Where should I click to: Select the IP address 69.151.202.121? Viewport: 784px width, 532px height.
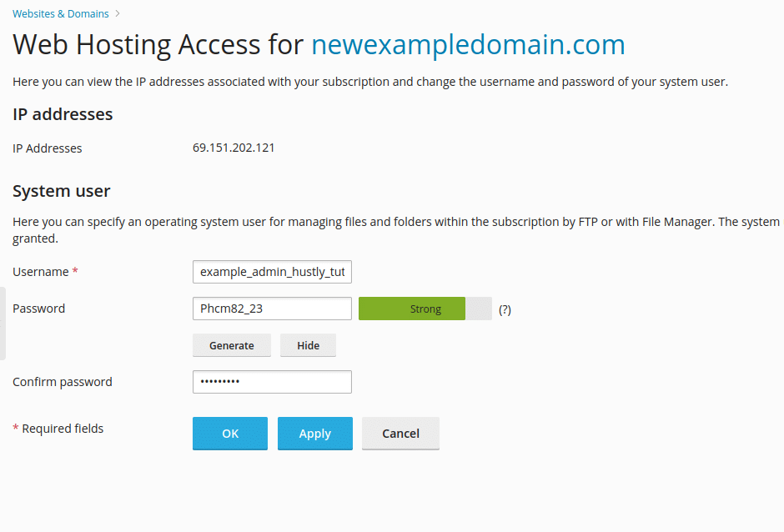[234, 148]
